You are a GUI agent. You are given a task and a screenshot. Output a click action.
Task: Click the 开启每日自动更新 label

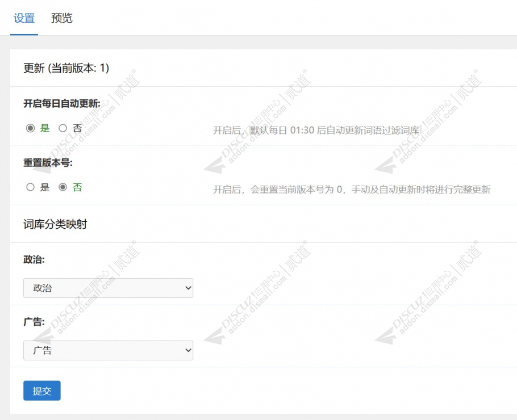(x=62, y=103)
